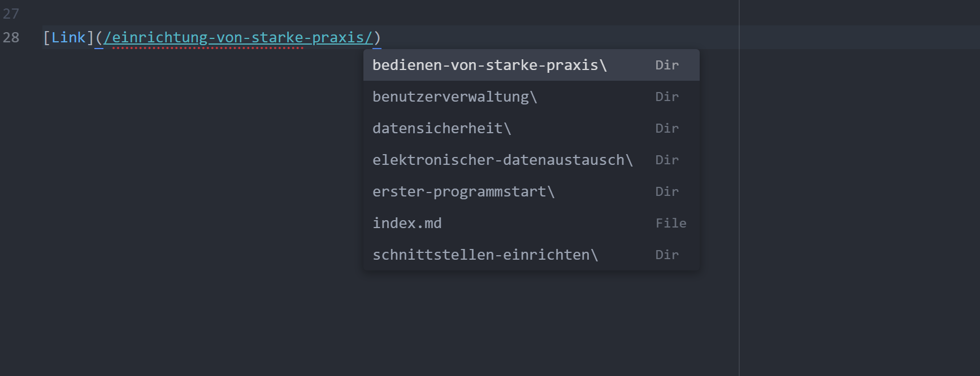Click the "File" type label beside index.md
The image size is (980, 376).
671,224
